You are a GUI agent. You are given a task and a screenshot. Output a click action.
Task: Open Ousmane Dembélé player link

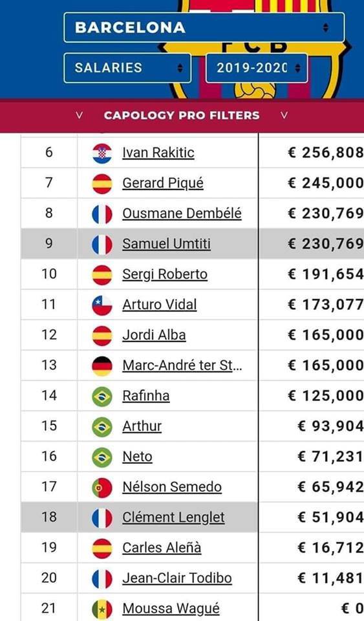pos(182,213)
